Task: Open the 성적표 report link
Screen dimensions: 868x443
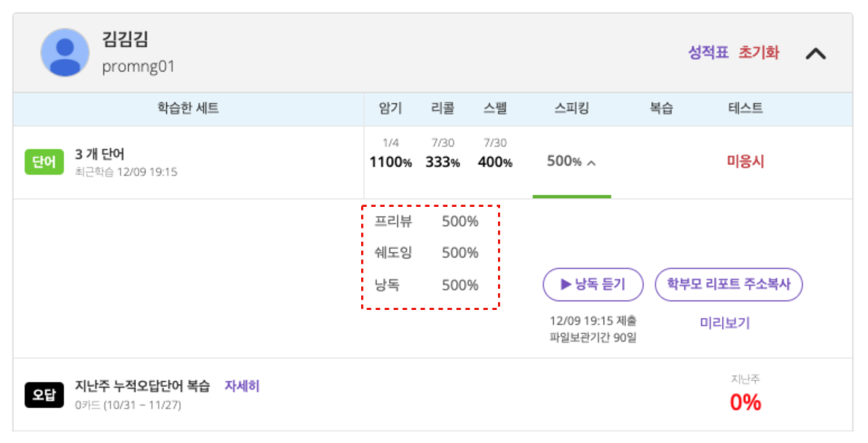Action: coord(708,52)
